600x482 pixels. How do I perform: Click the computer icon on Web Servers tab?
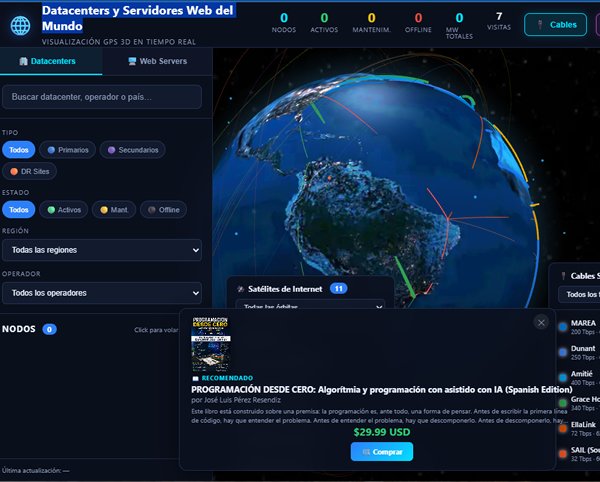point(132,61)
